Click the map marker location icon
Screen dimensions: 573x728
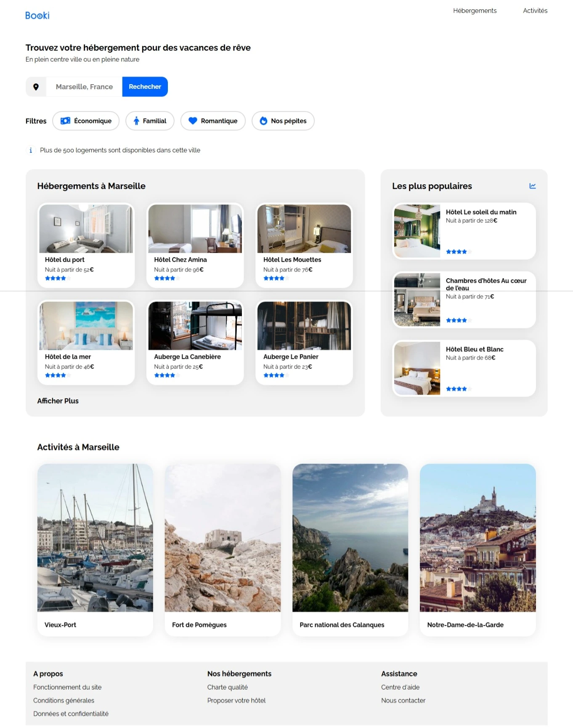tap(36, 87)
